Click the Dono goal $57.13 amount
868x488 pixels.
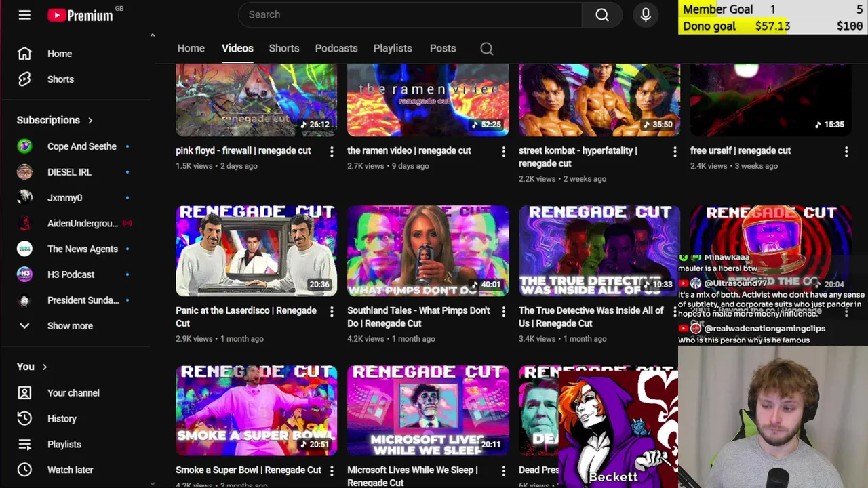(x=772, y=26)
